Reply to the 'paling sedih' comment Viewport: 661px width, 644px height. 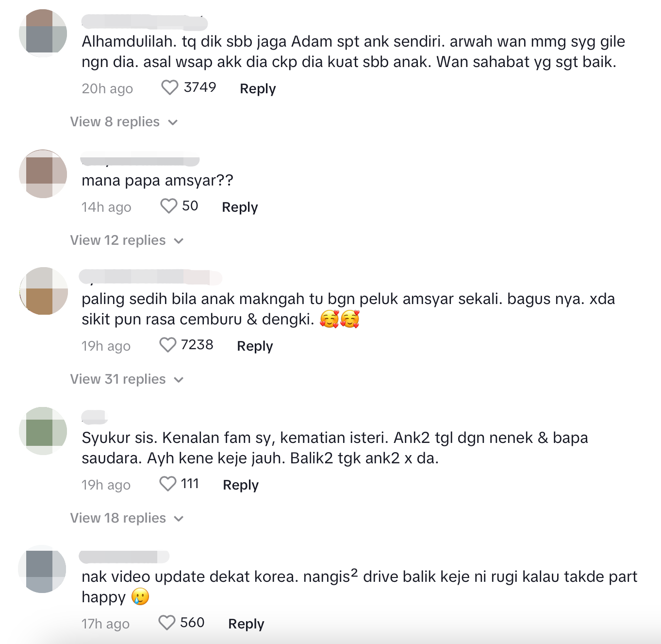pyautogui.click(x=255, y=346)
